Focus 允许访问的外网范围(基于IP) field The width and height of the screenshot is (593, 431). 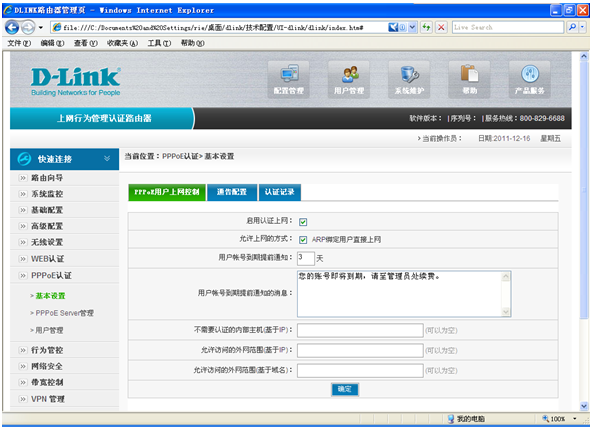point(360,350)
